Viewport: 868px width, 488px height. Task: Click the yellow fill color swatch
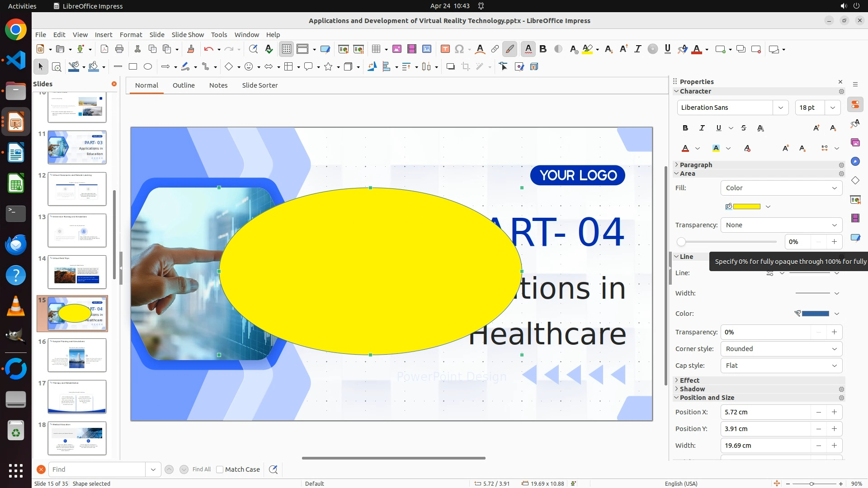click(746, 206)
